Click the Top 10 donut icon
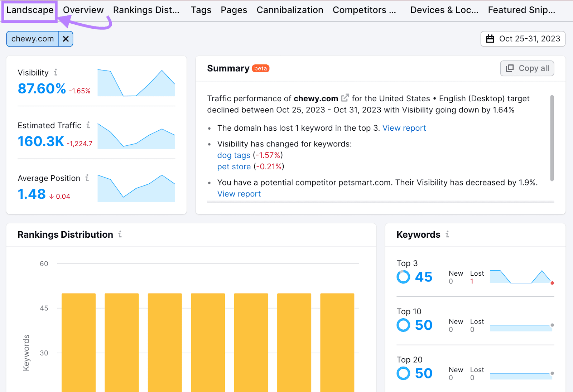 [x=403, y=325]
